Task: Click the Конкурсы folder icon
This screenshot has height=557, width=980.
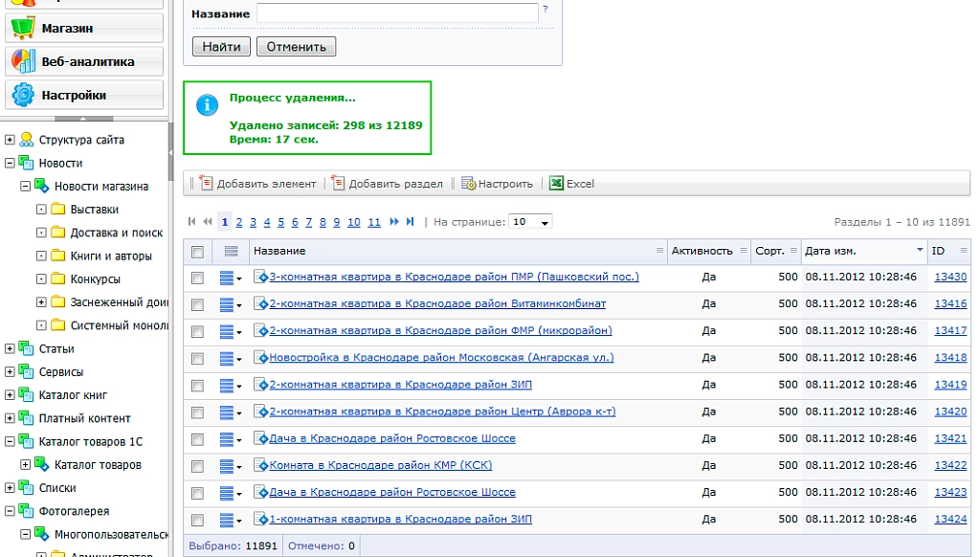Action: pyautogui.click(x=58, y=278)
